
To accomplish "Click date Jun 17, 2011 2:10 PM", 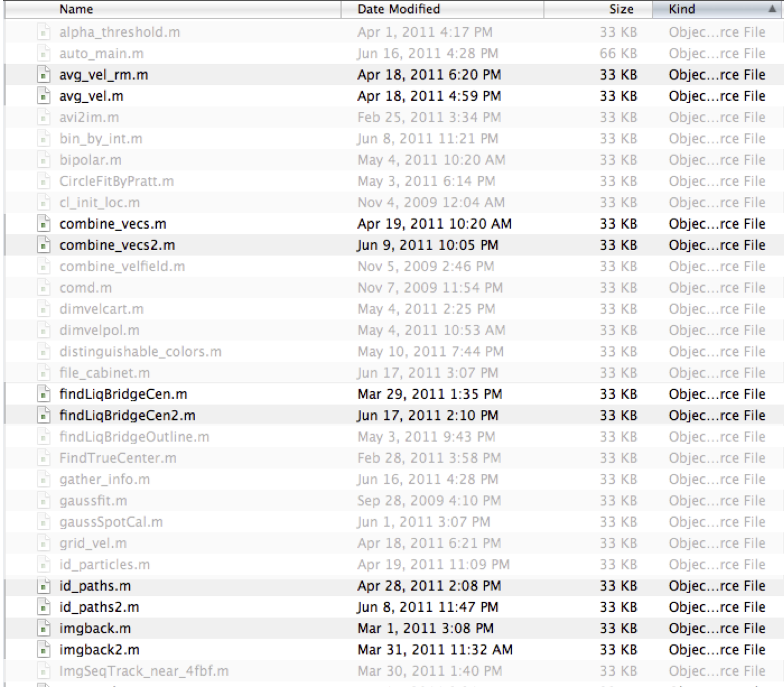I will [428, 415].
